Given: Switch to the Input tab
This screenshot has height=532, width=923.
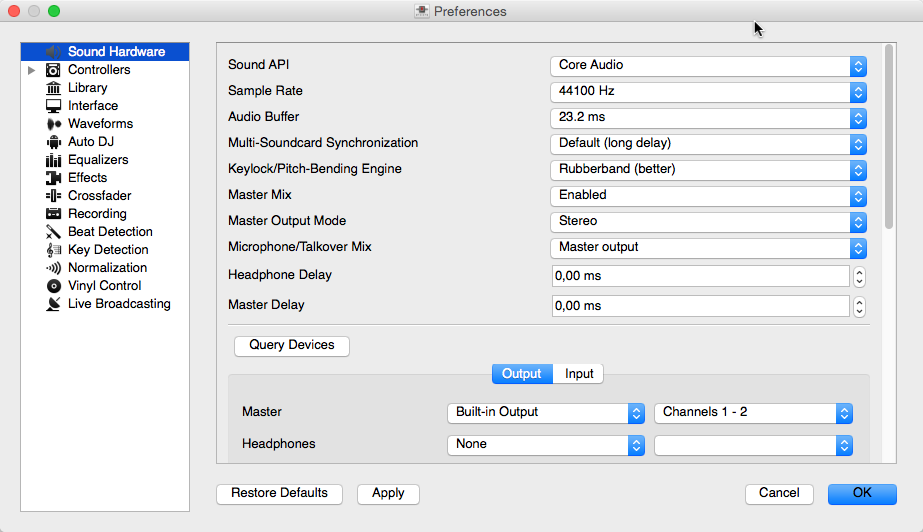Looking at the screenshot, I should (x=579, y=374).
